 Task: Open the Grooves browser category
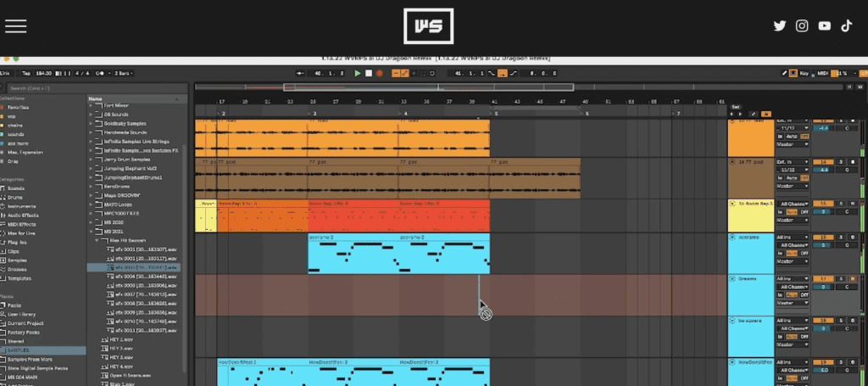tap(17, 269)
